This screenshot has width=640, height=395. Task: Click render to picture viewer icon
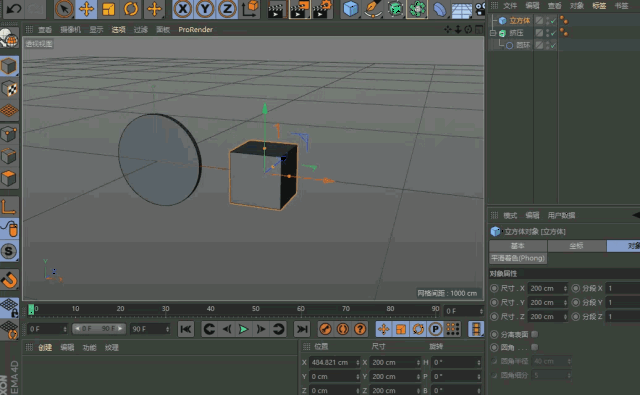click(299, 9)
